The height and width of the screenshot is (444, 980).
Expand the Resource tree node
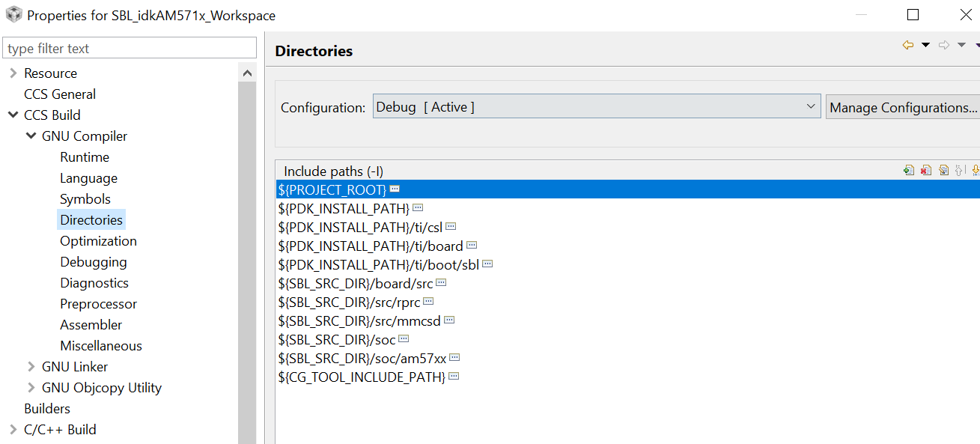[13, 73]
